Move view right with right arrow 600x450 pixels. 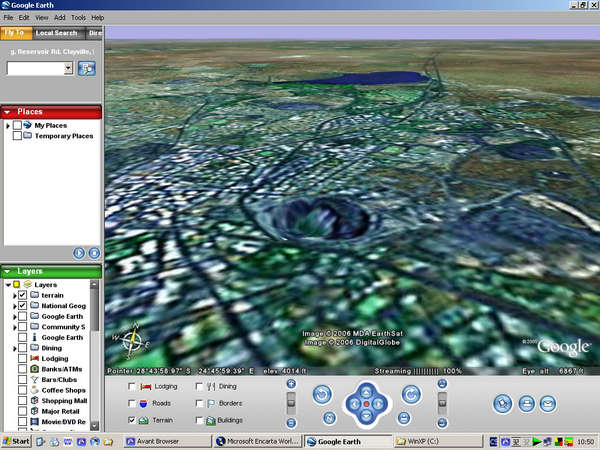tap(378, 404)
